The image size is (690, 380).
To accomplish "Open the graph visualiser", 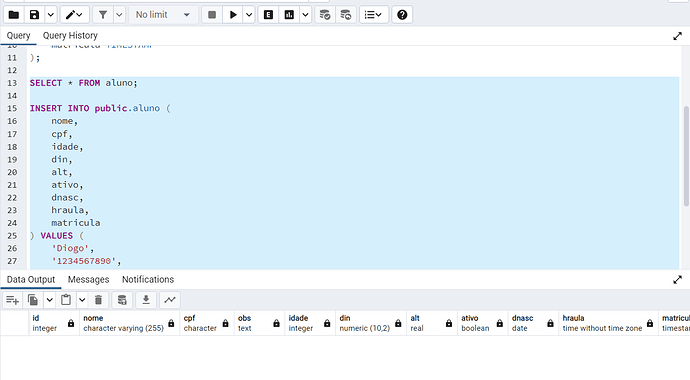I will tap(169, 300).
